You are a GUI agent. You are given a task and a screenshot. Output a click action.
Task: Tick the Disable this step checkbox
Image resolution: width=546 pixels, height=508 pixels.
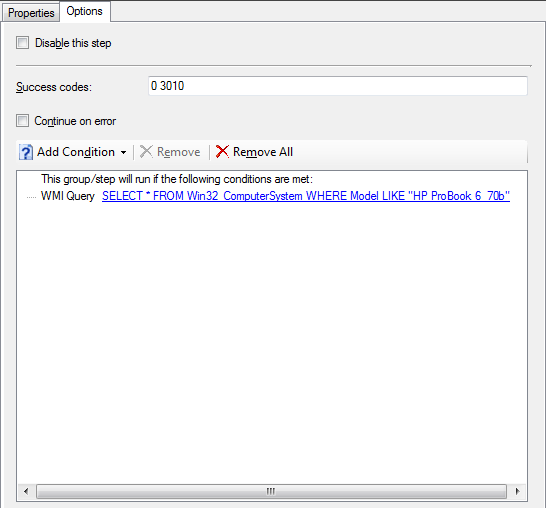(22, 43)
